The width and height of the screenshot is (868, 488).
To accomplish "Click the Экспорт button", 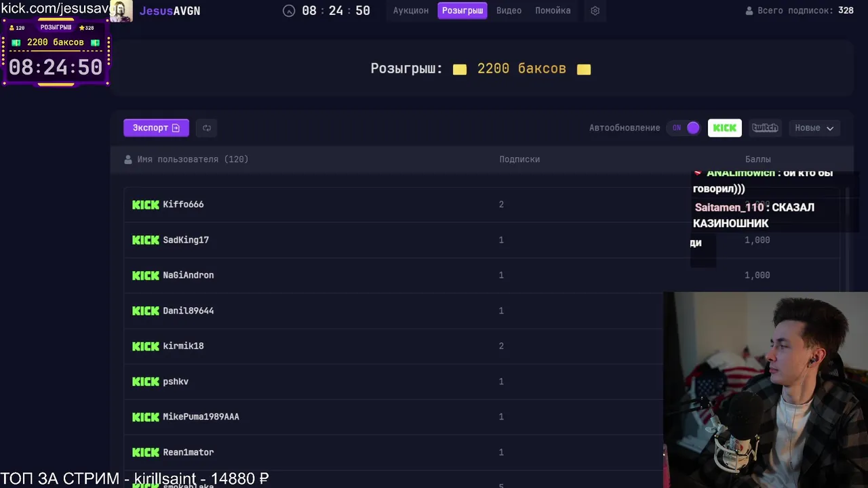I will point(156,127).
